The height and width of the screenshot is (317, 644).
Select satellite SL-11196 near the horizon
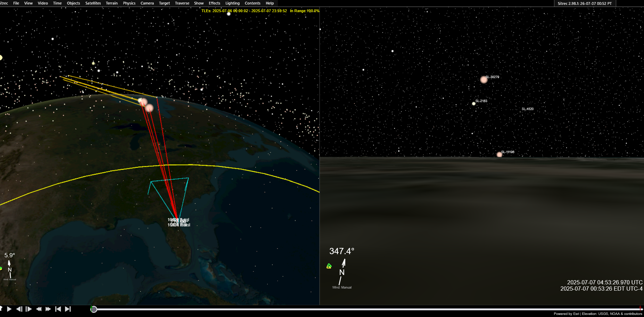point(499,155)
